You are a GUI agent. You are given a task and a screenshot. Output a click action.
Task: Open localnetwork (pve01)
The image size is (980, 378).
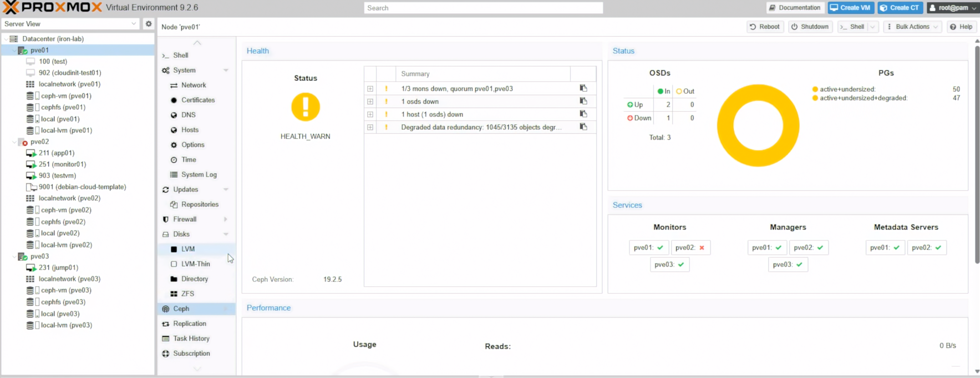pos(69,84)
